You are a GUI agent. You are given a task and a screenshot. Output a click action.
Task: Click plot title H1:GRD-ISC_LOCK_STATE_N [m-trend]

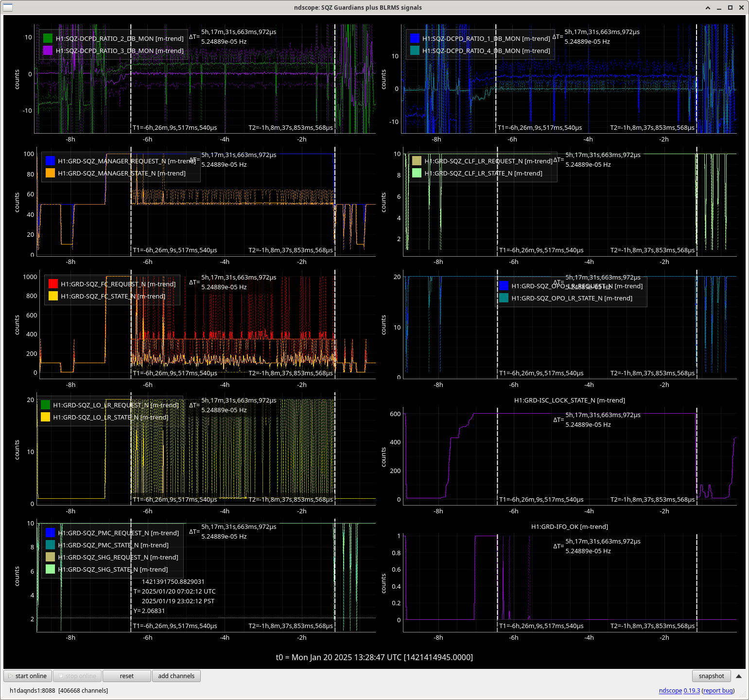point(570,400)
